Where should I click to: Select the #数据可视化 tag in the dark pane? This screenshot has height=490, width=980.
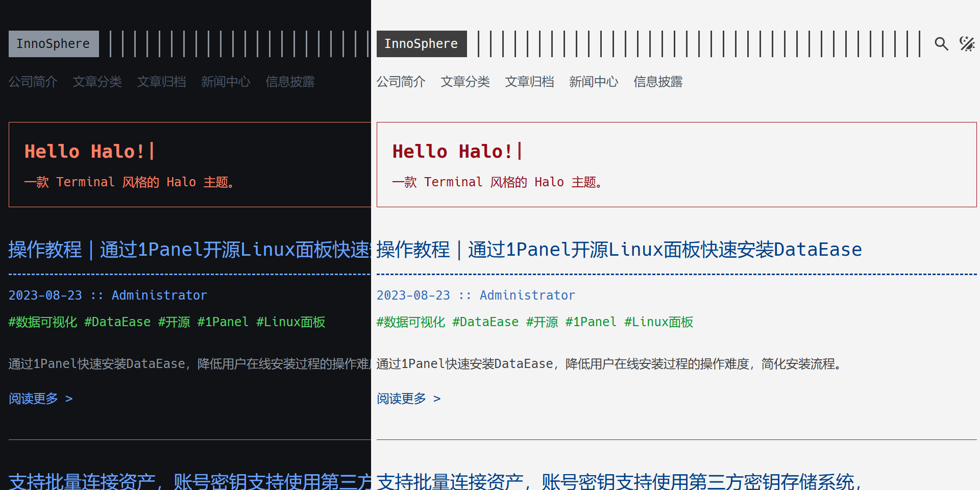43,322
